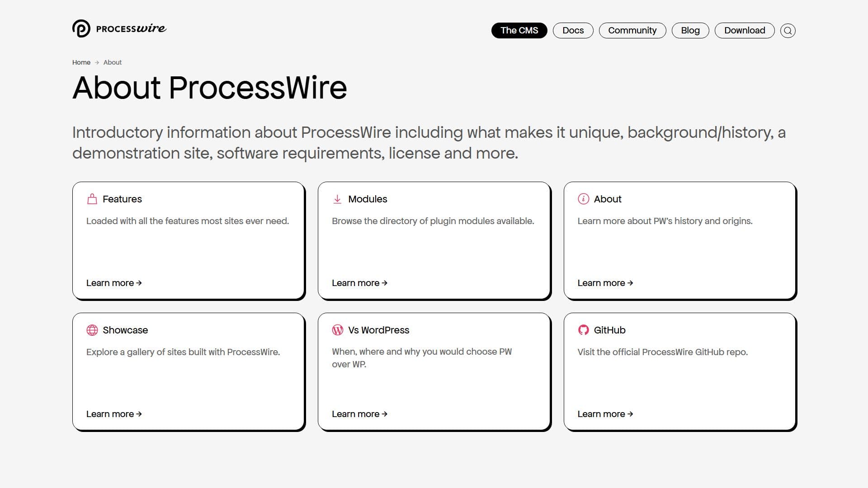
Task: Click the About info circle icon
Action: pos(583,199)
